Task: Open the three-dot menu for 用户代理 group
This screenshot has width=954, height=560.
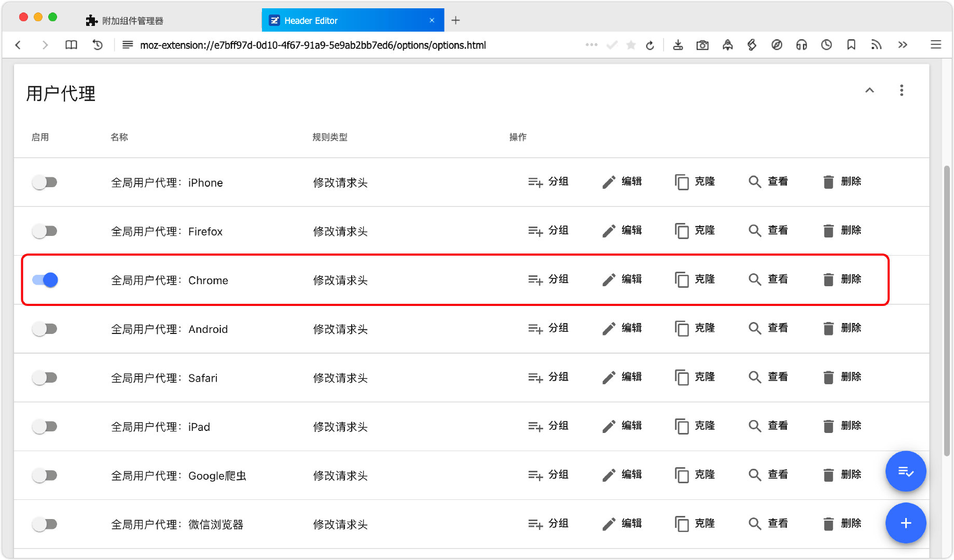Action: 902,90
